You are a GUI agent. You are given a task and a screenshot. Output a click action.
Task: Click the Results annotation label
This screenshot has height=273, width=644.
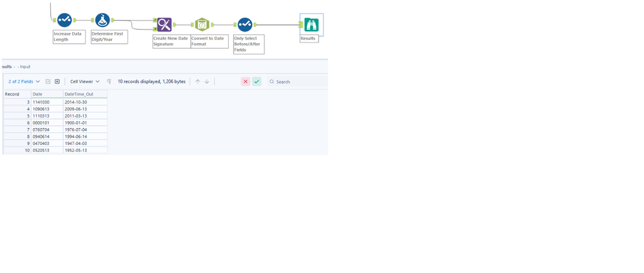coord(309,39)
